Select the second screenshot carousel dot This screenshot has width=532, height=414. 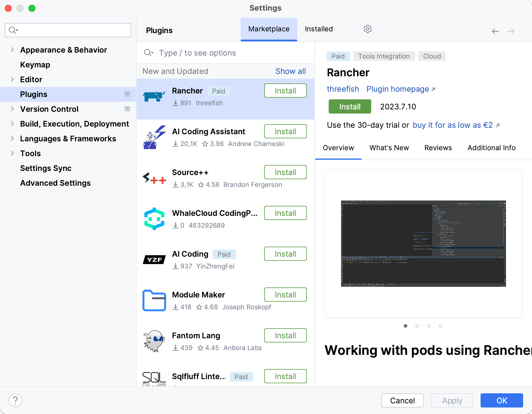point(417,326)
